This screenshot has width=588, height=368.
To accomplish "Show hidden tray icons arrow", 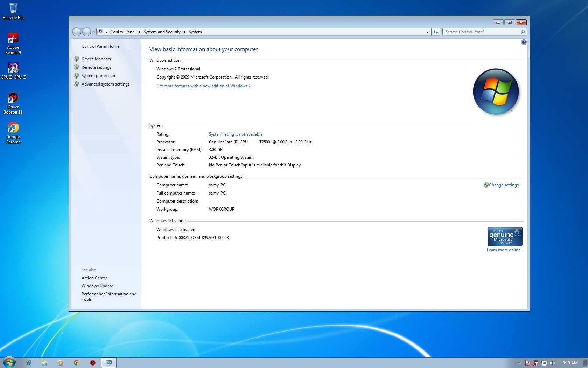I will (519, 363).
